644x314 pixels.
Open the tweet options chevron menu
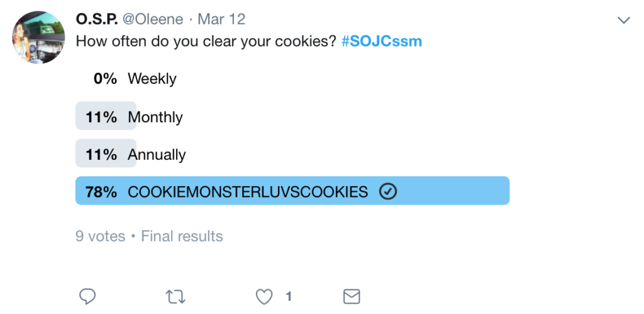click(623, 20)
